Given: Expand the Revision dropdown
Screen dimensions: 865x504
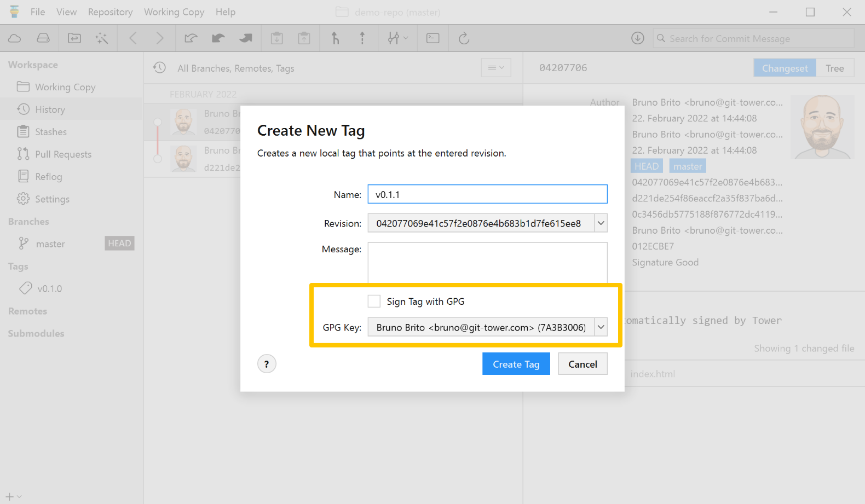Looking at the screenshot, I should (x=601, y=223).
